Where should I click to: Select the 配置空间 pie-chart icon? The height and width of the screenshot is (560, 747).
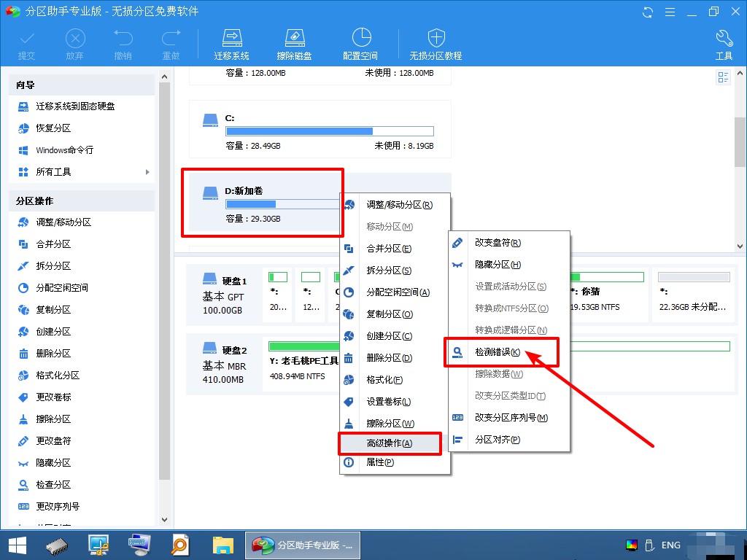[361, 38]
